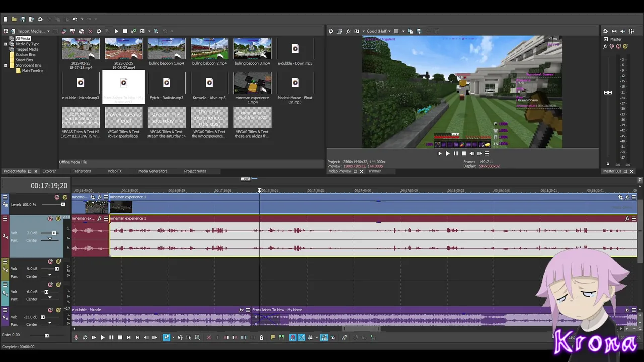
Task: Click the Search Media Bins magnifier icon
Action: 156,31
